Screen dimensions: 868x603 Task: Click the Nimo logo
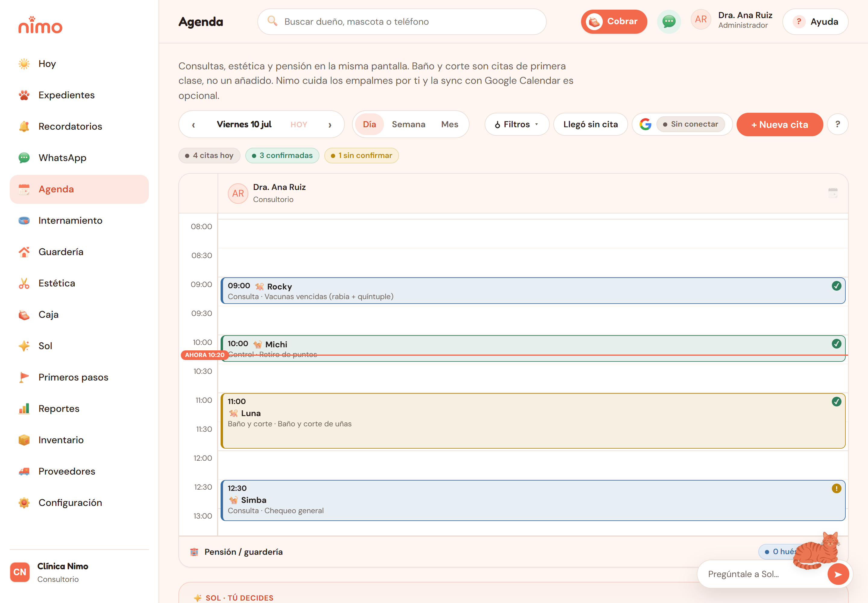click(40, 25)
